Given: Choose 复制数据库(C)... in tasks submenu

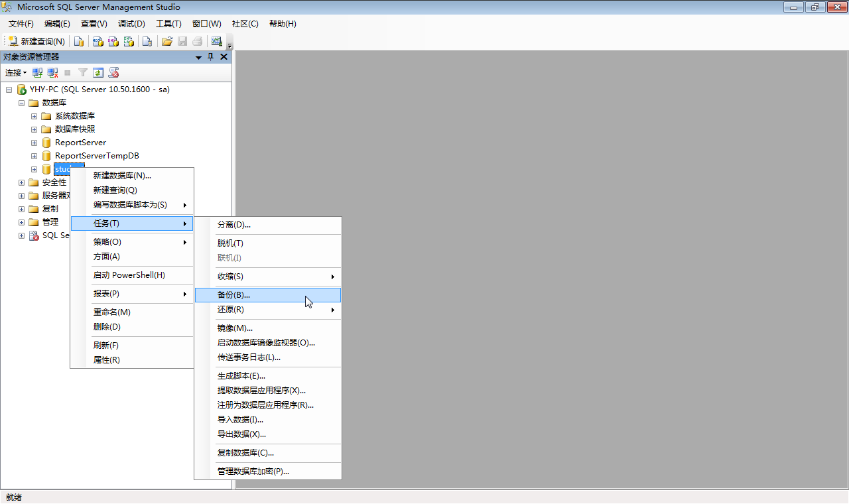Looking at the screenshot, I should point(268,453).
